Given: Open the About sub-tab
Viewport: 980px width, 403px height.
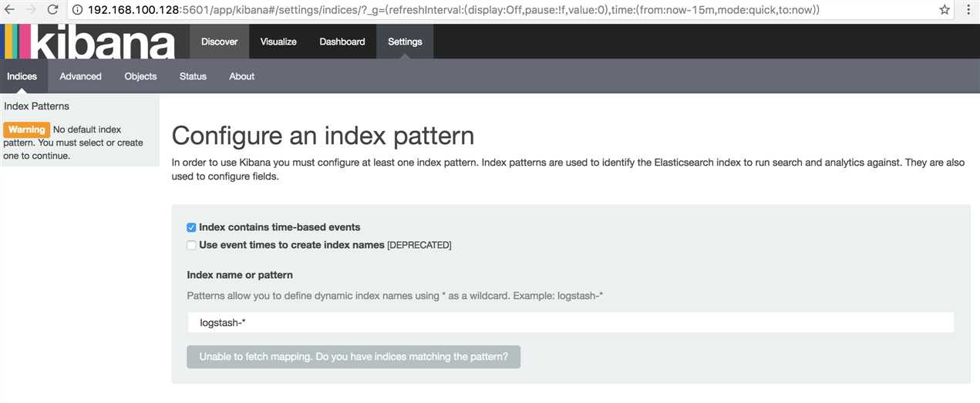Looking at the screenshot, I should pyautogui.click(x=241, y=76).
